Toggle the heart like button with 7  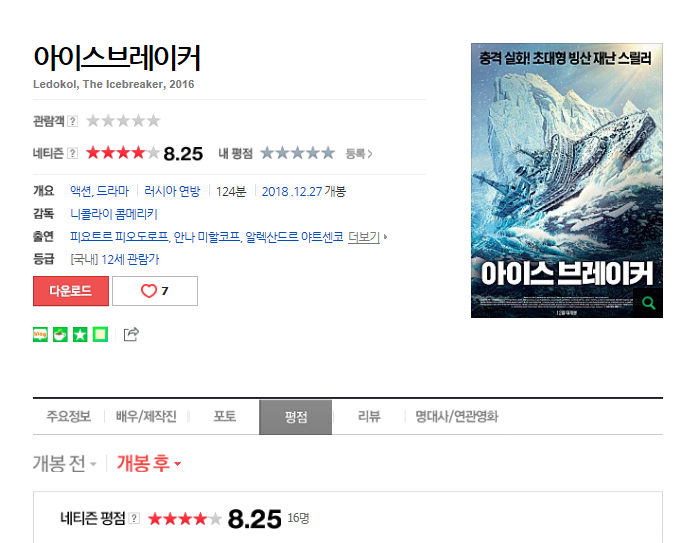(155, 291)
